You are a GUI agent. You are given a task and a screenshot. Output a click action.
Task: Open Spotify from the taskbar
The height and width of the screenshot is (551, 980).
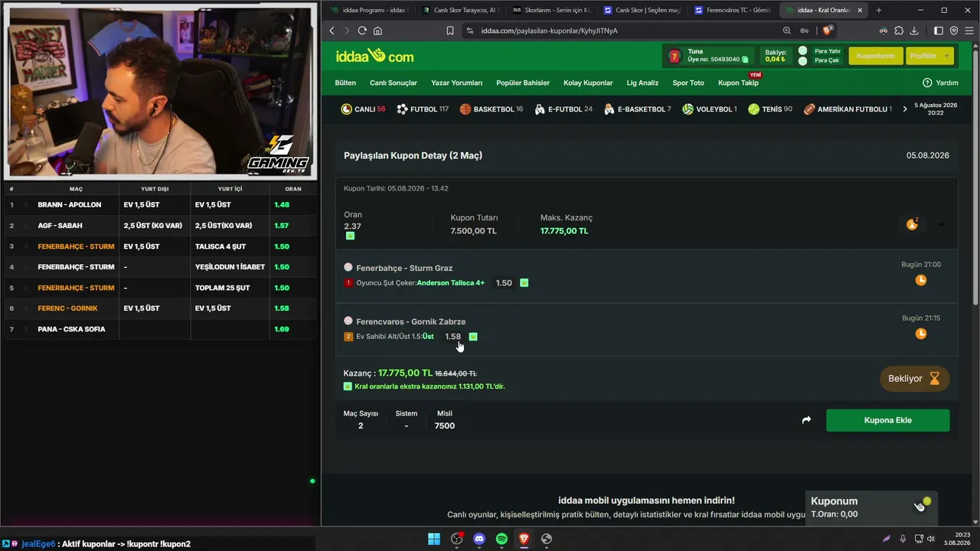[x=501, y=539]
